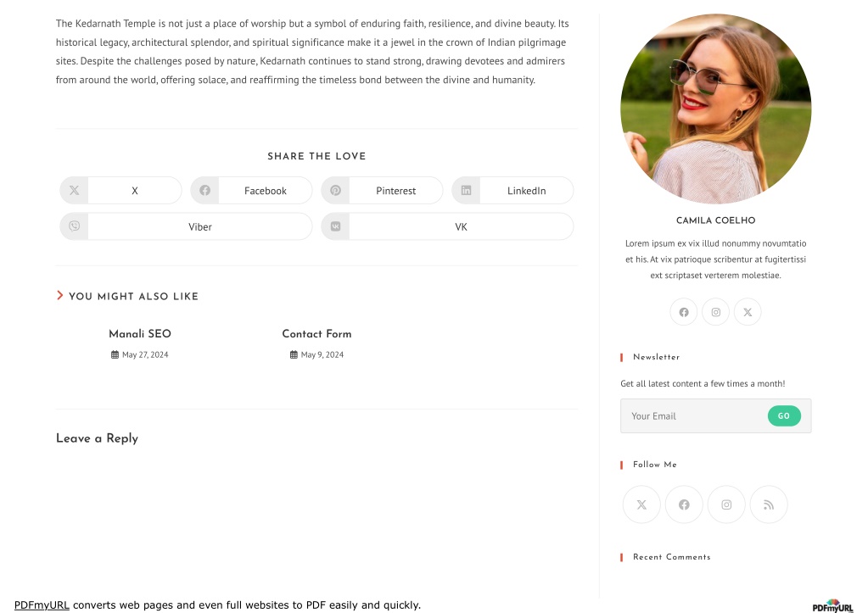Click the X icon in share row
868x613 pixels.
coord(74,190)
